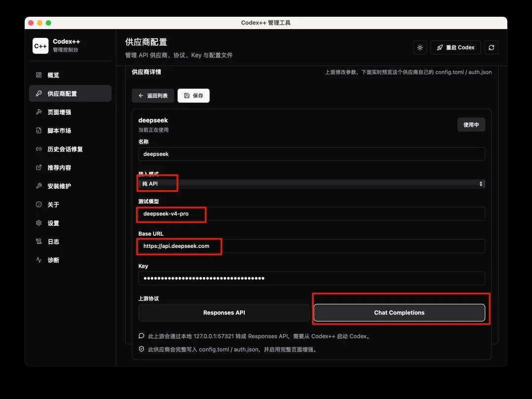The height and width of the screenshot is (399, 532).
Task: Switch to 脚本市场 section
Action: [70, 130]
